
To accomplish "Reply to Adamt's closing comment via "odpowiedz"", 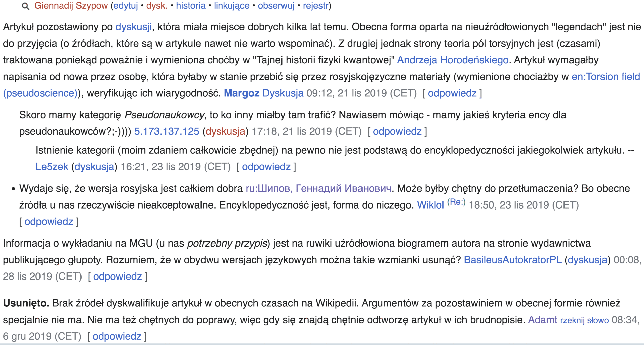I will 117,336.
